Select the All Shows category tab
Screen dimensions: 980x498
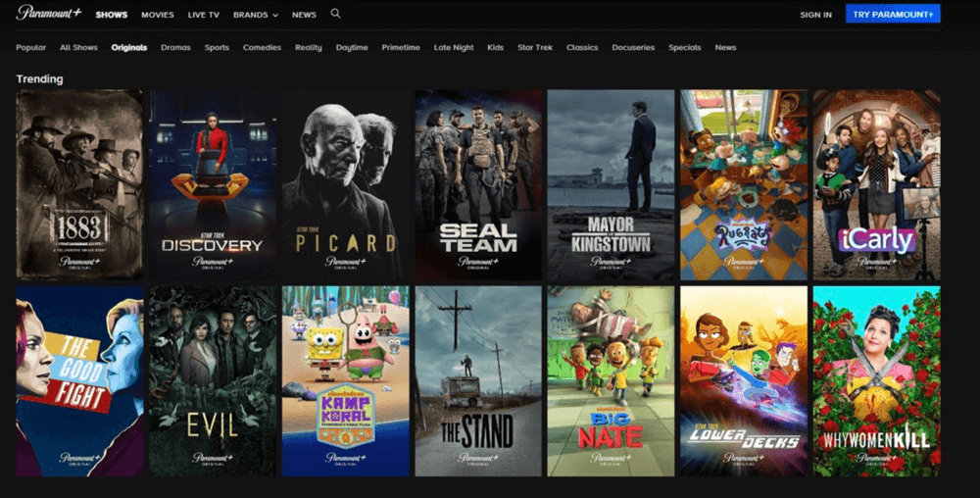click(x=78, y=47)
